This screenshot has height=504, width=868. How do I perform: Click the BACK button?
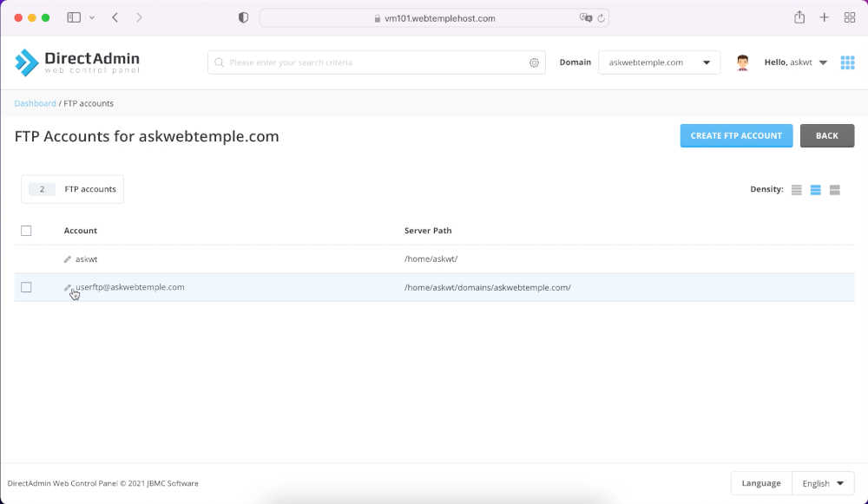(x=827, y=135)
